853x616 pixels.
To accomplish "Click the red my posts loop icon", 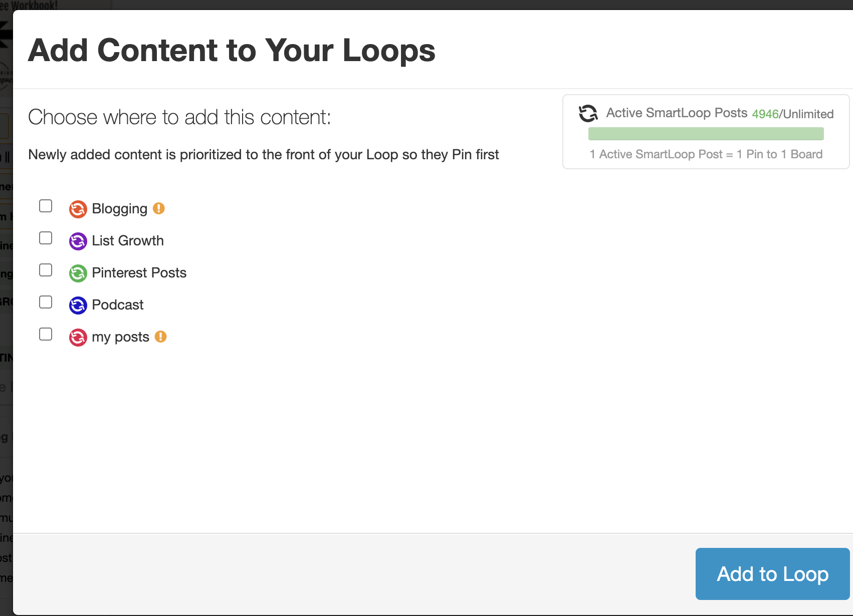I will pos(78,337).
